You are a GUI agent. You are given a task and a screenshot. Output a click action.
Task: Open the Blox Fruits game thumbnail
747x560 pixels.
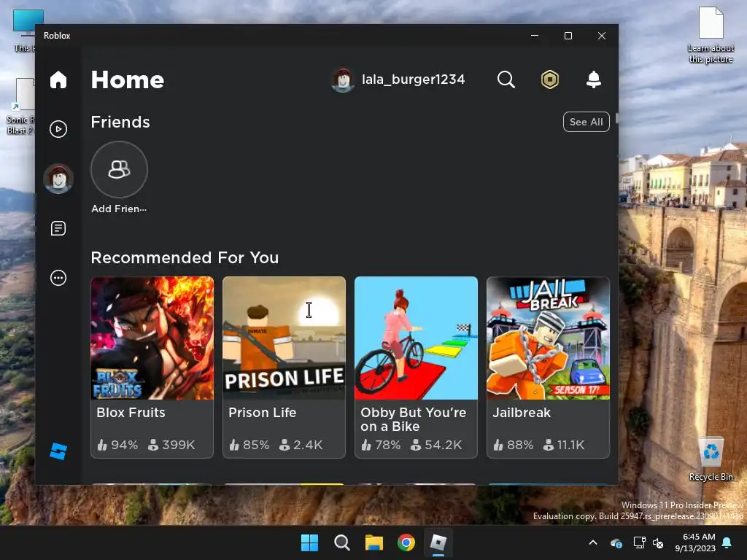pyautogui.click(x=152, y=338)
